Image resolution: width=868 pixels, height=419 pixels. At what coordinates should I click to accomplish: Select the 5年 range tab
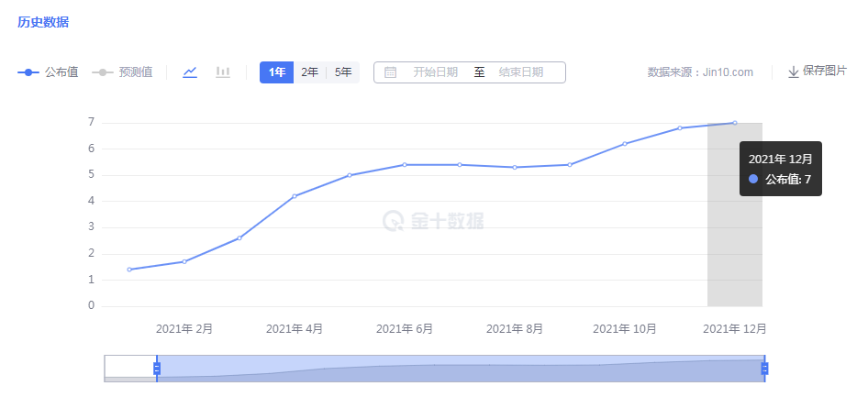pos(343,72)
